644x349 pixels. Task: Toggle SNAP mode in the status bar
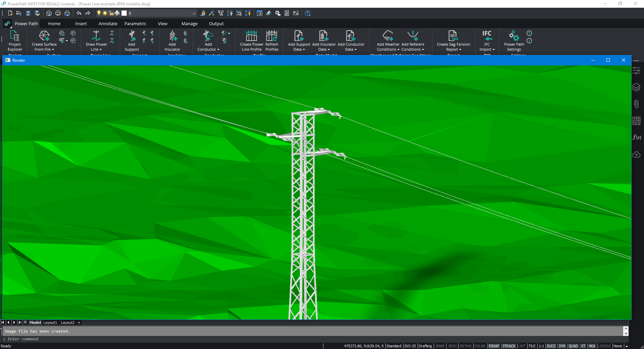point(440,346)
